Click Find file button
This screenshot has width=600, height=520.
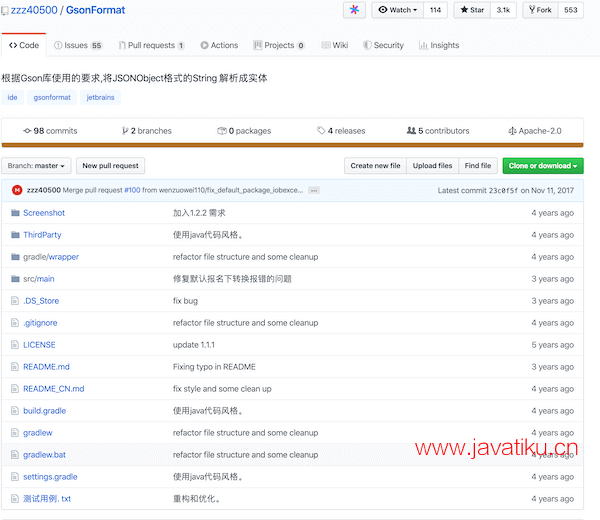coord(478,166)
